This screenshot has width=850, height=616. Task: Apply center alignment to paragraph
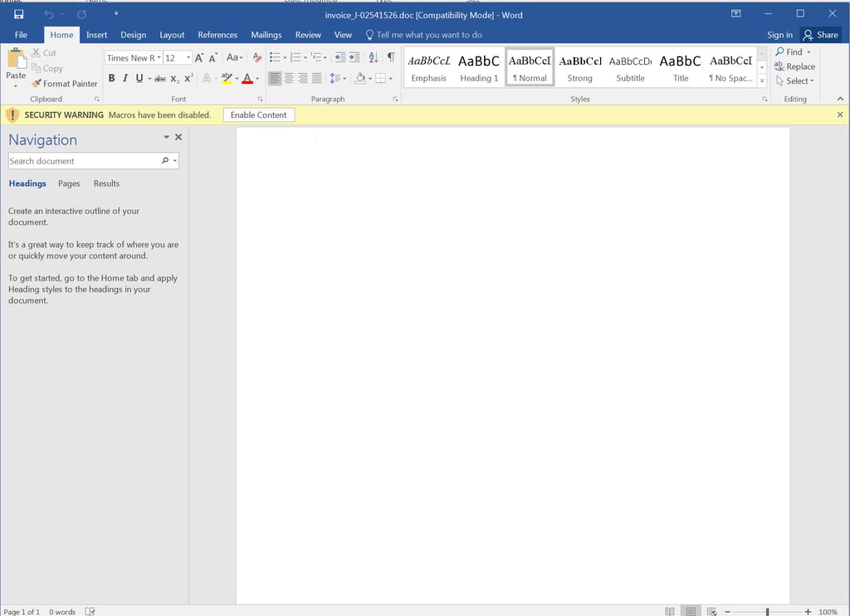click(289, 78)
